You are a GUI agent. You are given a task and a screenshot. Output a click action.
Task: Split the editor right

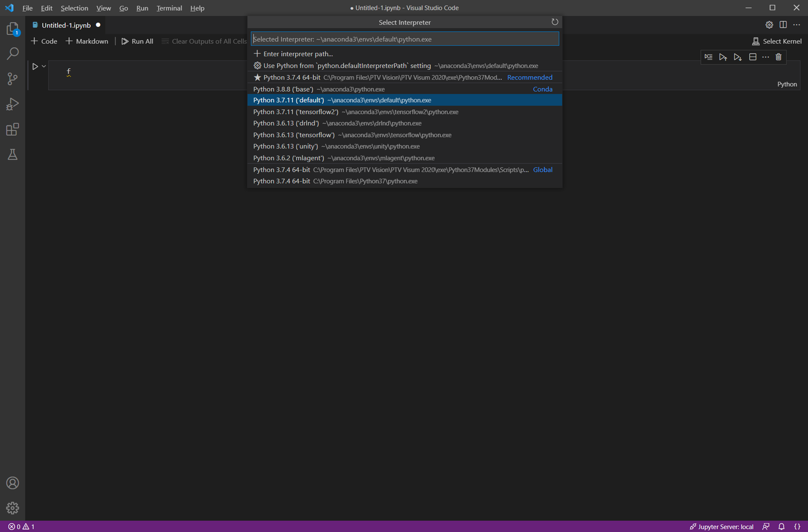point(783,25)
